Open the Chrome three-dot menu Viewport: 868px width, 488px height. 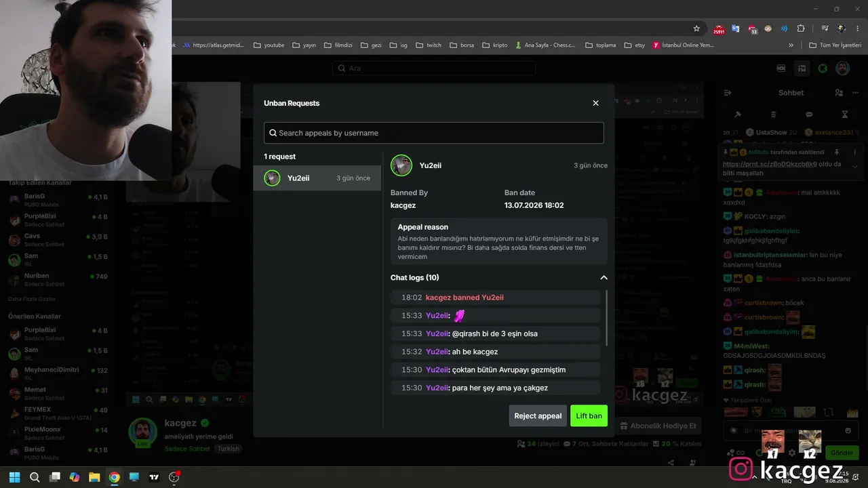(857, 28)
